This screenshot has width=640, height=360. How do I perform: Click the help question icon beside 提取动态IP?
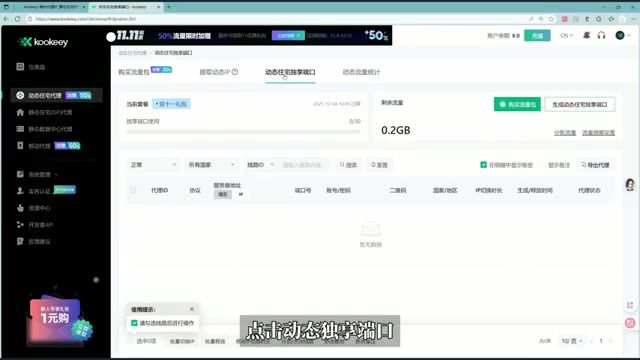coord(235,72)
